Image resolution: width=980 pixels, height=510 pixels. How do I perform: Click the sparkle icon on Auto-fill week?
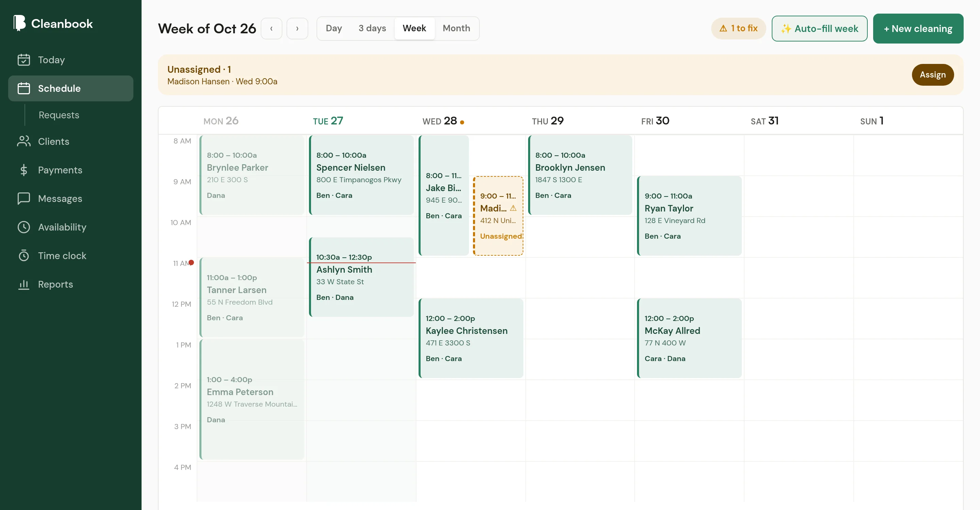786,29
